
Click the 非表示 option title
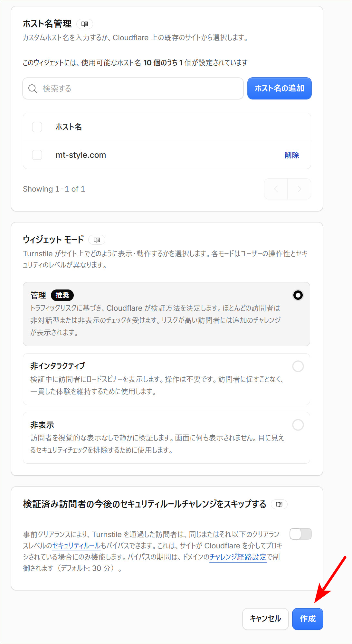point(42,425)
